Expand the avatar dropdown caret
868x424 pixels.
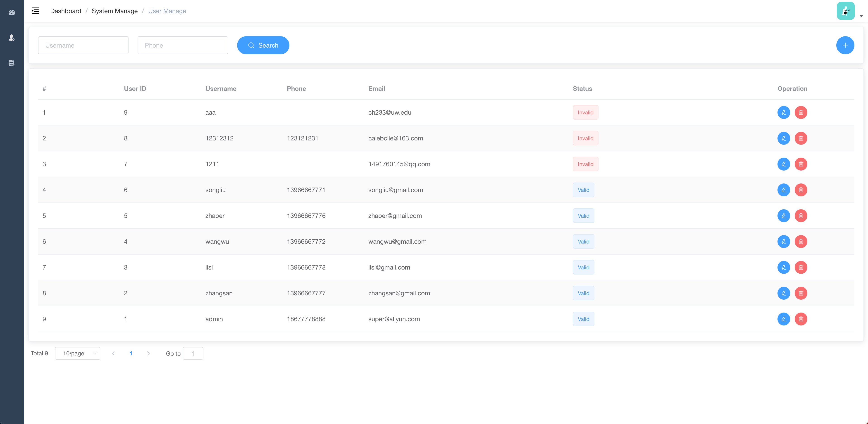click(861, 16)
